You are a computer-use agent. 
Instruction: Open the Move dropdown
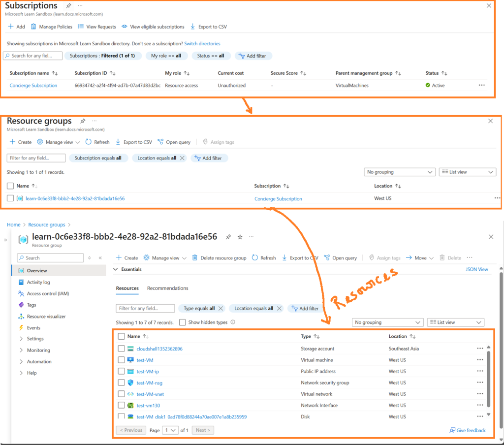coord(420,258)
